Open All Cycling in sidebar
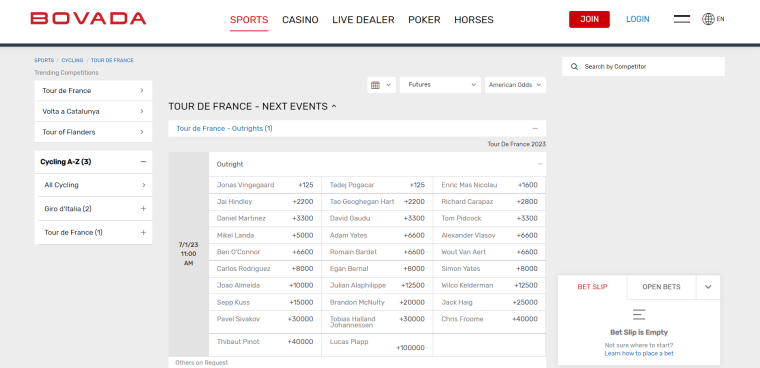 coord(95,185)
